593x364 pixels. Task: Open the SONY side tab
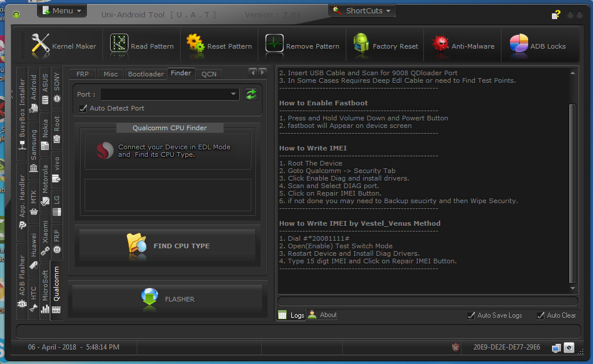57,87
